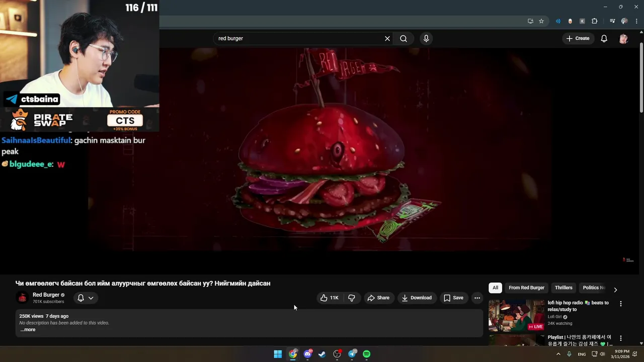Screen dimensions: 644x362
Task: Like the video with thumbs up
Action: coord(330,298)
